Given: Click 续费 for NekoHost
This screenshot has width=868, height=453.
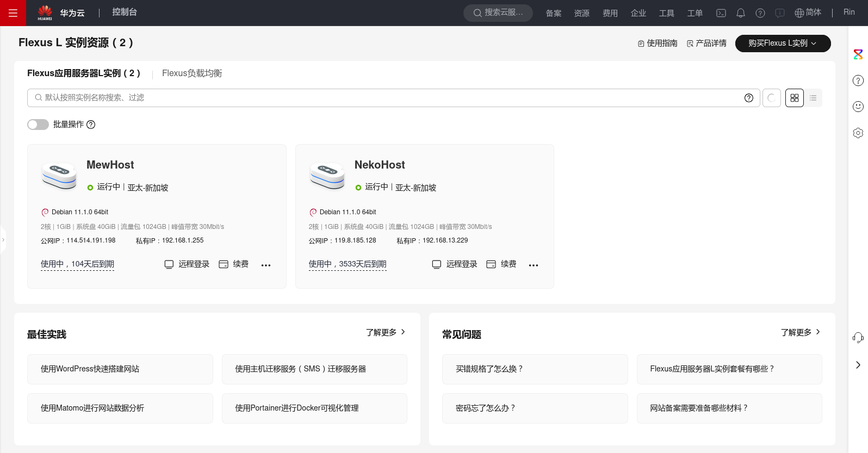Looking at the screenshot, I should point(501,264).
